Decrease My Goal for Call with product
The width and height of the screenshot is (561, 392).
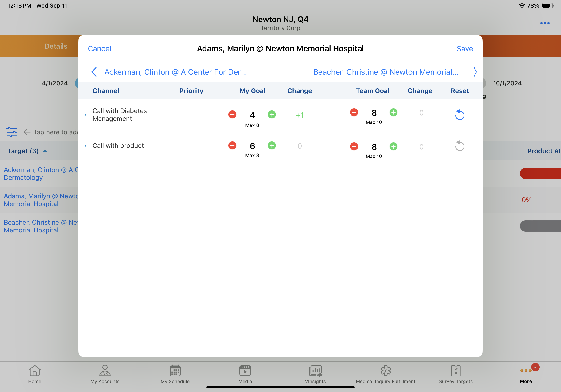(232, 145)
